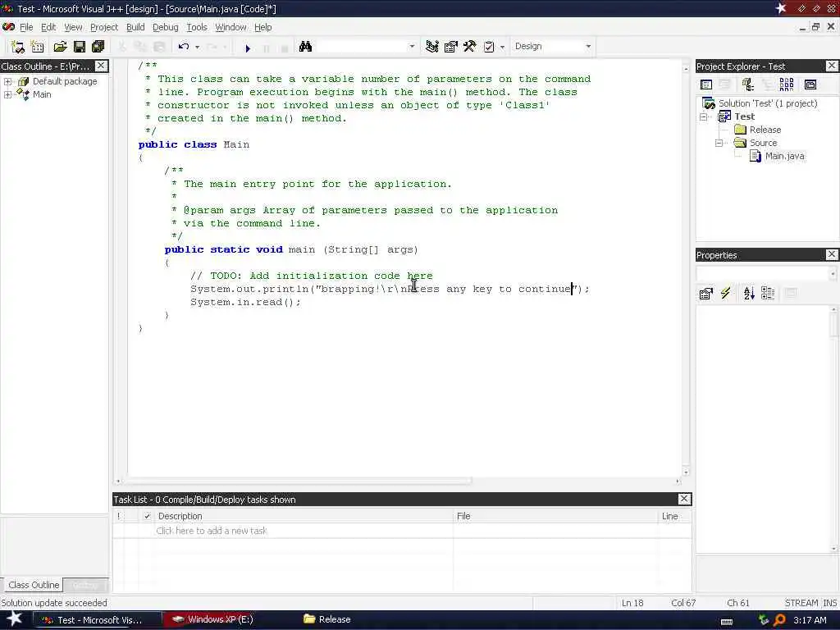840x630 pixels.
Task: Open the Project menu
Action: (104, 27)
